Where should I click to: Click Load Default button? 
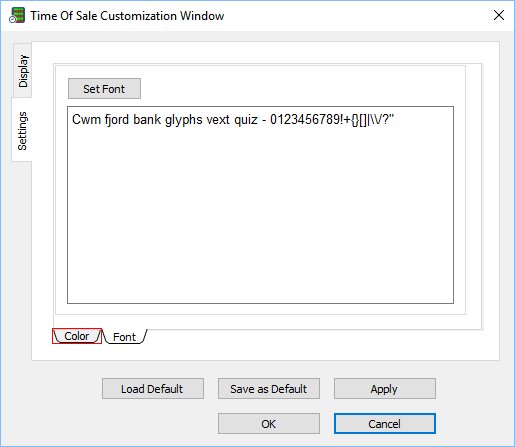pos(153,389)
